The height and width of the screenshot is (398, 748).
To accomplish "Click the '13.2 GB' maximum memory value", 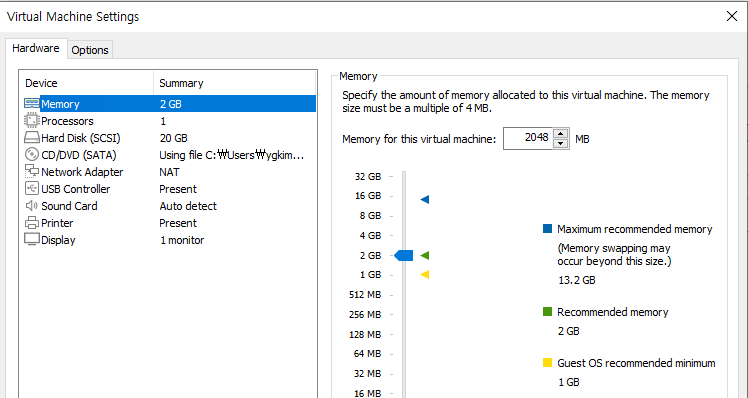I will [577, 280].
